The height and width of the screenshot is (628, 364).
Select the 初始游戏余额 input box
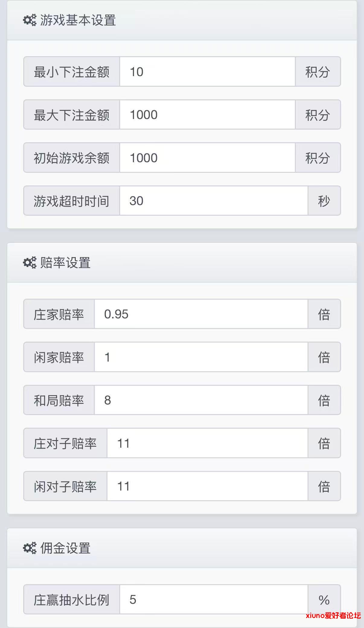tap(207, 158)
